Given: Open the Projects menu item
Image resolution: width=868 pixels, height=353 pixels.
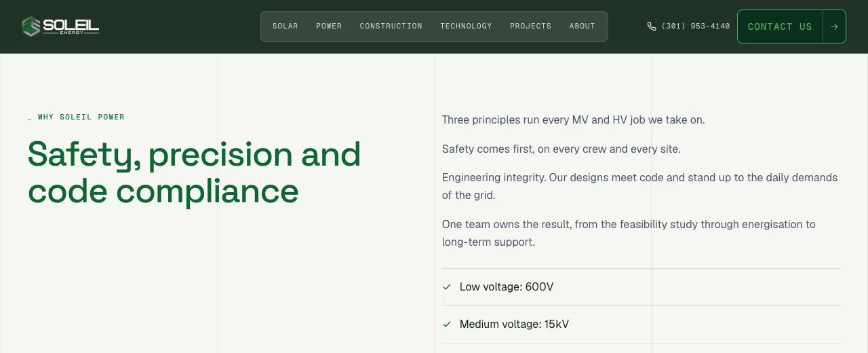Looking at the screenshot, I should tap(531, 26).
